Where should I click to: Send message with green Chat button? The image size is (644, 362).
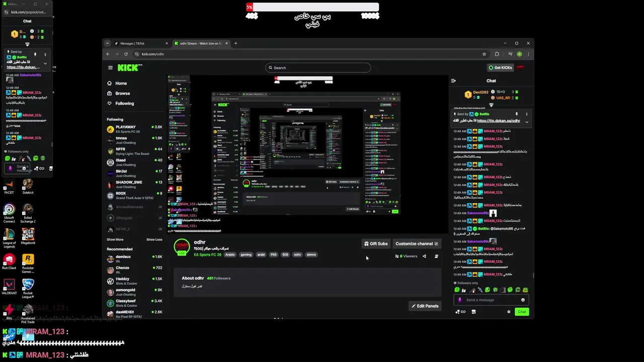pyautogui.click(x=522, y=312)
